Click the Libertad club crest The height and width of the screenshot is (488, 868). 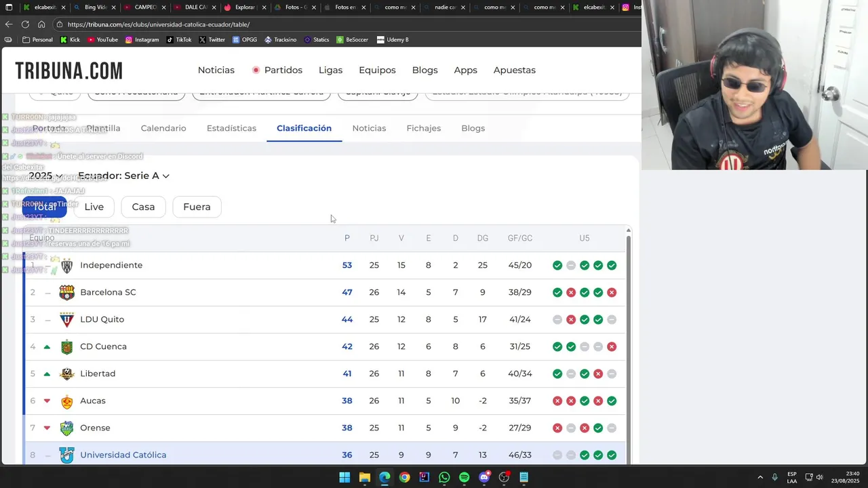(66, 374)
